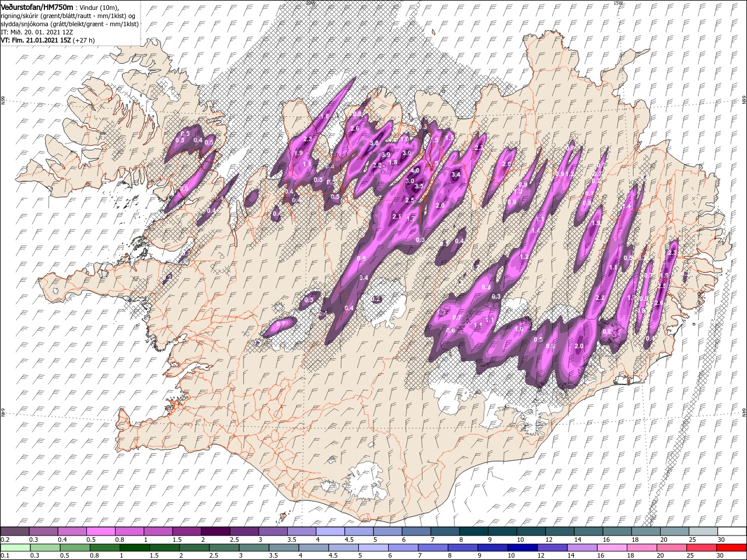Click the '0.2' label in upper legend row

coord(5,540)
